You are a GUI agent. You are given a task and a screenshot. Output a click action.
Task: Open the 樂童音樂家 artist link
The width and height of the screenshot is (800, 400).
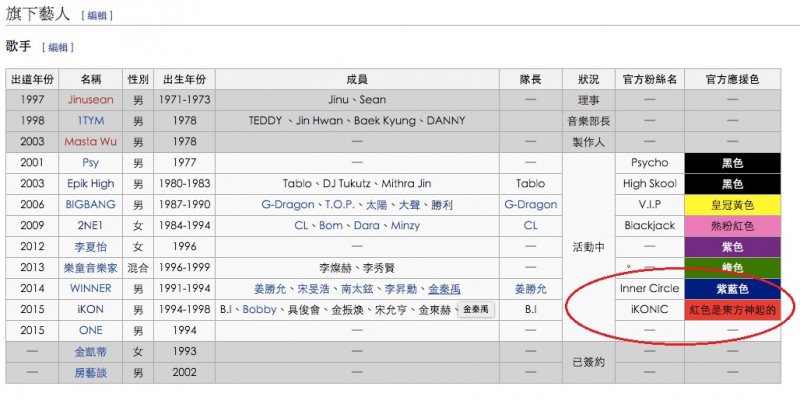[91, 267]
